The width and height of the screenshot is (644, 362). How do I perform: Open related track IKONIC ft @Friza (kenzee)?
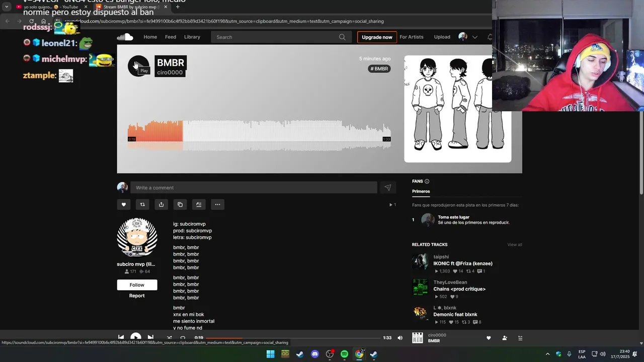[463, 263]
